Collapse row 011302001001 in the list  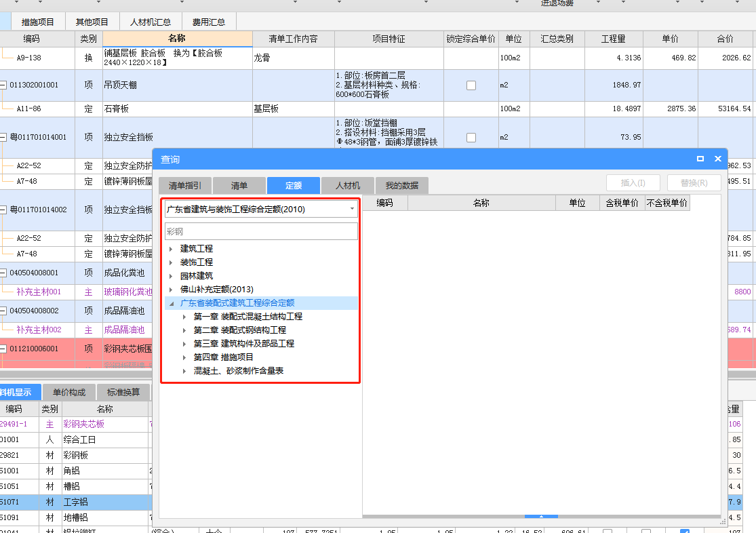click(x=3, y=85)
